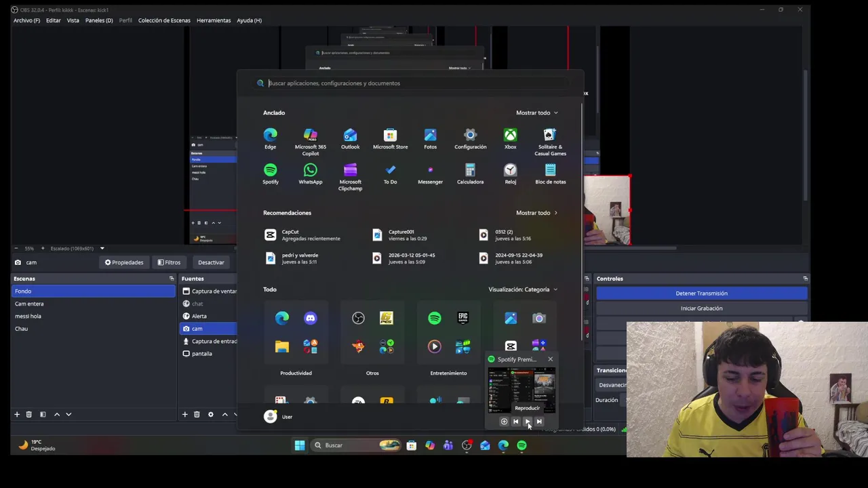
Task: Open the Ayuda menu
Action: pyautogui.click(x=249, y=20)
